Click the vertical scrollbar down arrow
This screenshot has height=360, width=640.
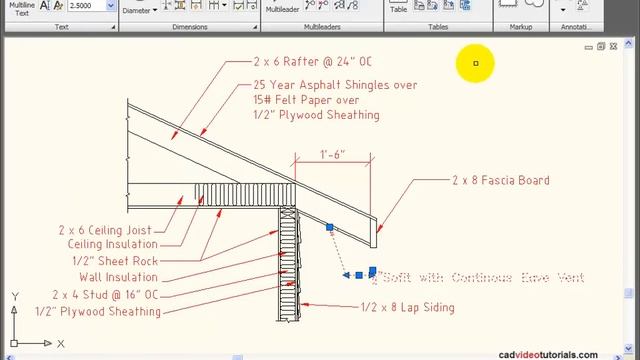point(629,349)
